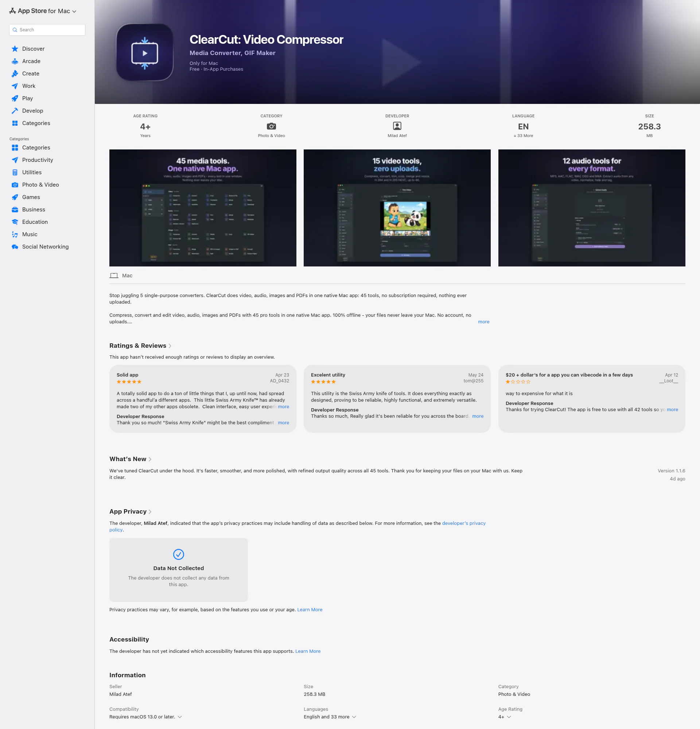Open the Education graduation cap icon
Viewport: 700px width, 729px height.
15,222
